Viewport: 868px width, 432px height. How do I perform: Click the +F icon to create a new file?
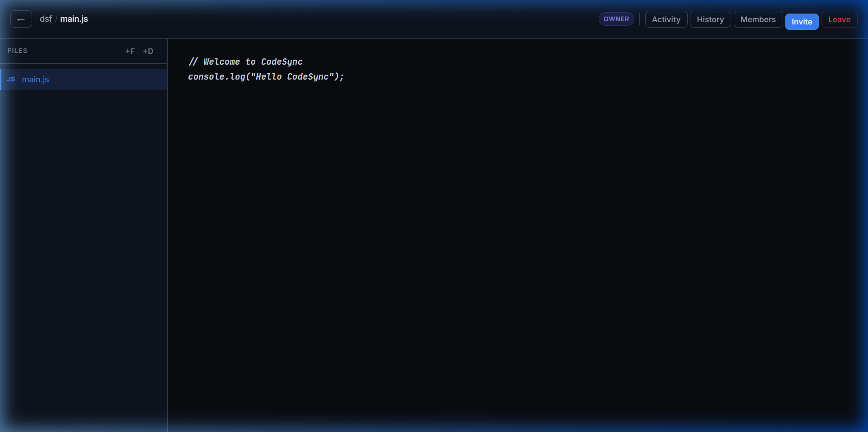[x=130, y=51]
